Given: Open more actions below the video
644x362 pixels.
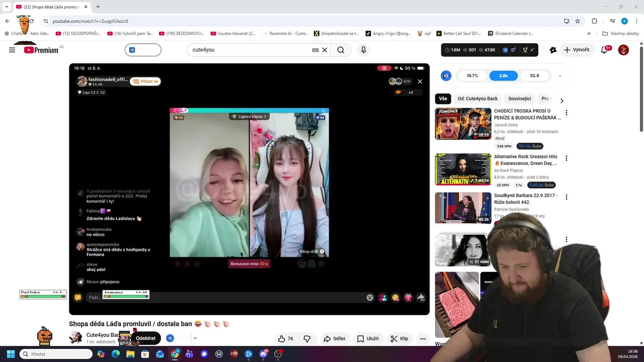Looking at the screenshot, I should tap(423, 338).
